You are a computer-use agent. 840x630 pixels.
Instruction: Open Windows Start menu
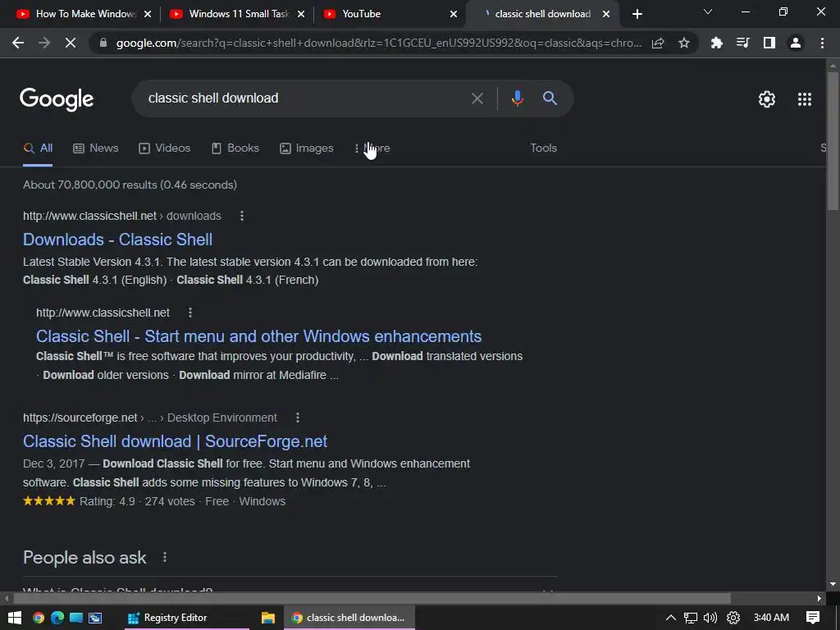[15, 618]
